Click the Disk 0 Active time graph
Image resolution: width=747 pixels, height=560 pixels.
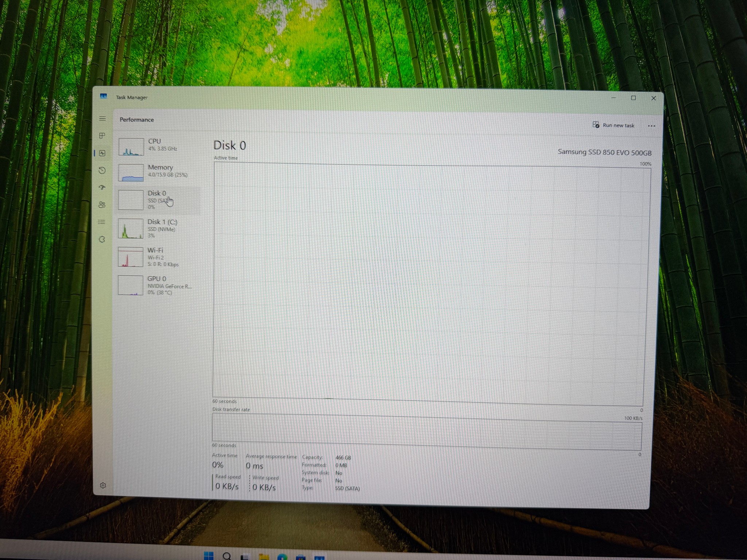point(430,284)
